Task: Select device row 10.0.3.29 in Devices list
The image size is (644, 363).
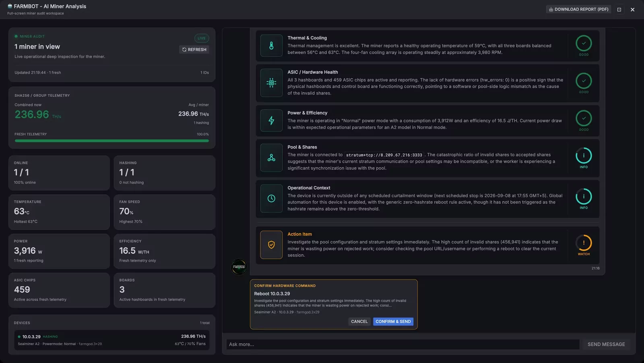Action: click(x=111, y=340)
